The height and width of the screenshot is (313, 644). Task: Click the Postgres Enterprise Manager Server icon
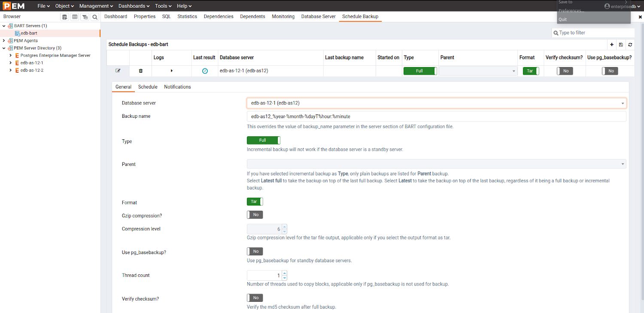[x=17, y=55]
